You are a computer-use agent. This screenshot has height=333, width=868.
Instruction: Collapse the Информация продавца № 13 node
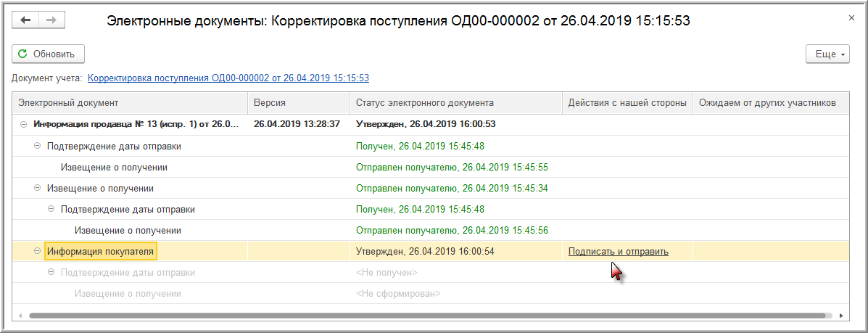point(24,124)
